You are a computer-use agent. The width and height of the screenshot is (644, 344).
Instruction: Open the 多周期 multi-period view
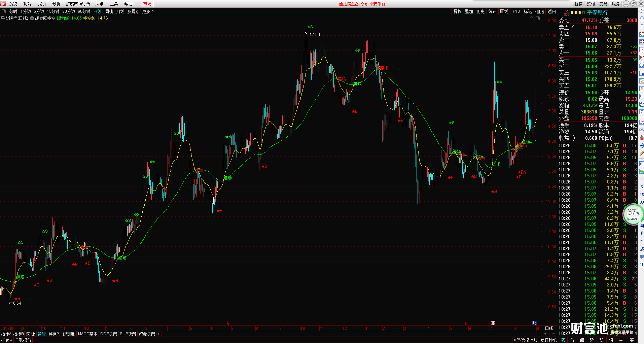[133, 11]
